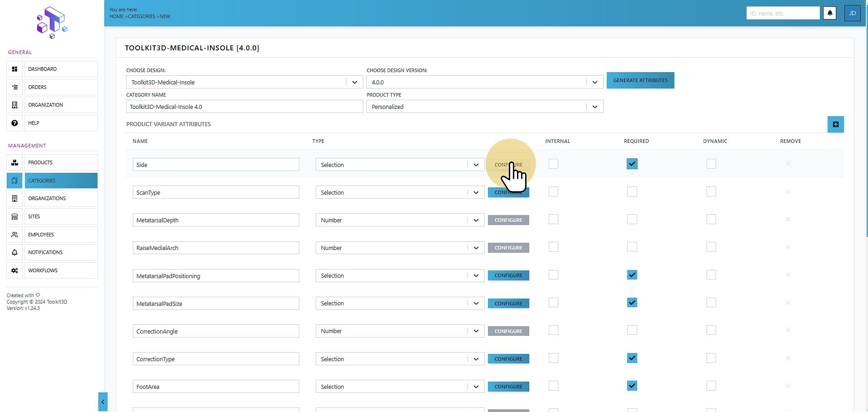
Task: Uncheck Required for MetatarsalPadPositioning
Action: tap(632, 275)
